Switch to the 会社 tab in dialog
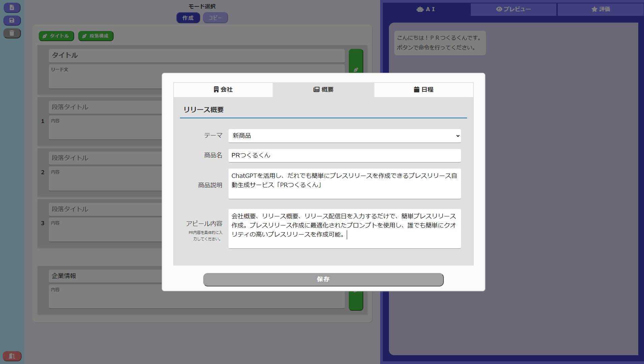Image resolution: width=644 pixels, height=364 pixels. pyautogui.click(x=223, y=90)
